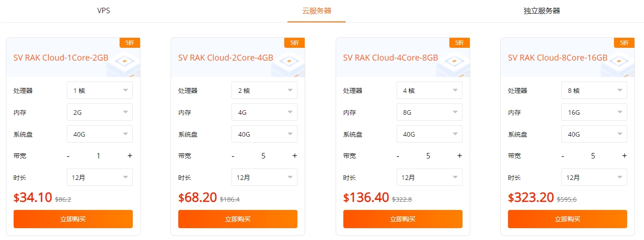The image size is (644, 240).
Task: Click the server illustration on 8Core-16GB card
Action: [618, 63]
